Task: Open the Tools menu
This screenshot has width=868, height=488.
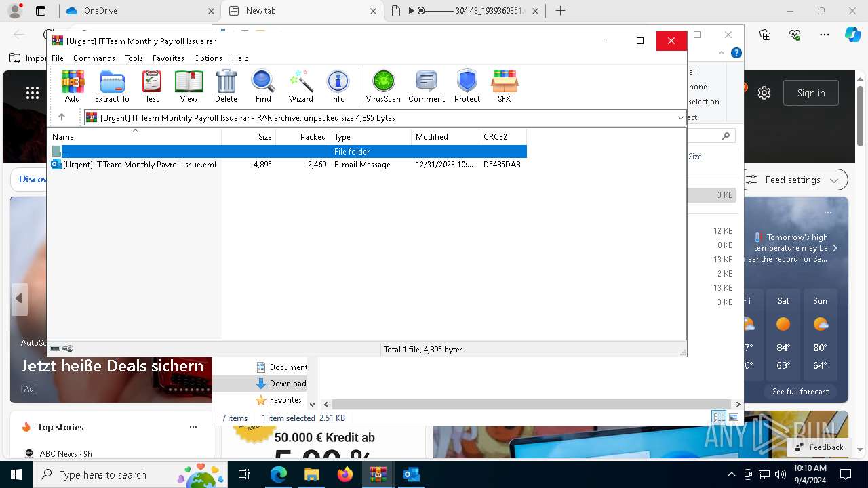Action: (134, 58)
